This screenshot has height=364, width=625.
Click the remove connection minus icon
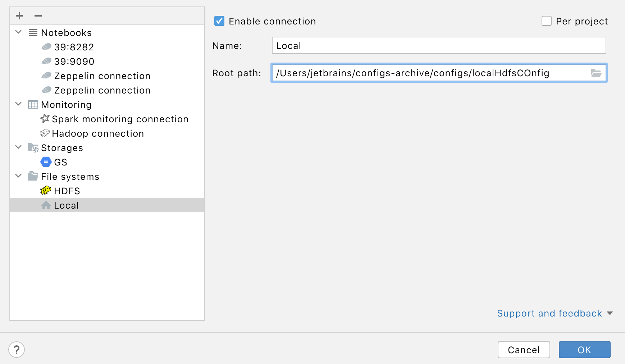[38, 16]
